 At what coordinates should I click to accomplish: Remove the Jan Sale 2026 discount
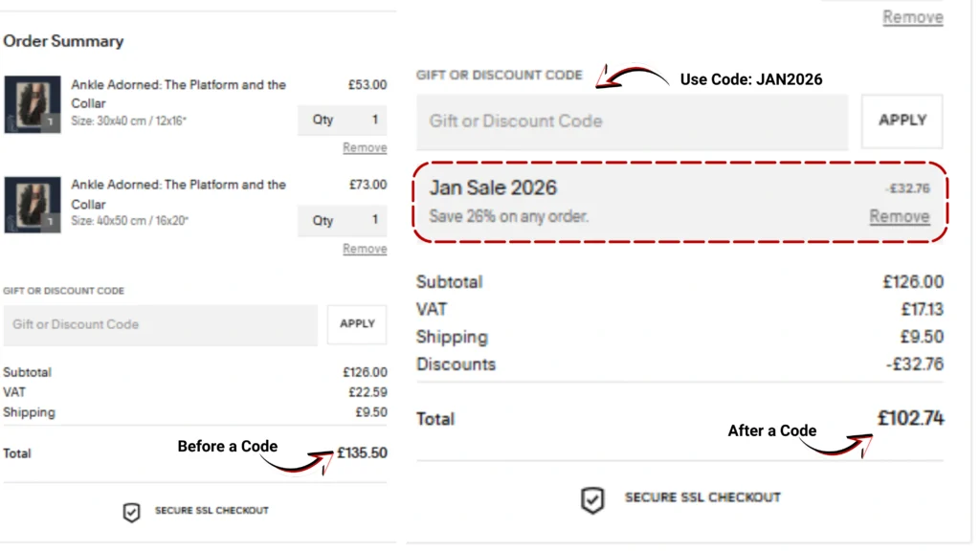pos(899,216)
